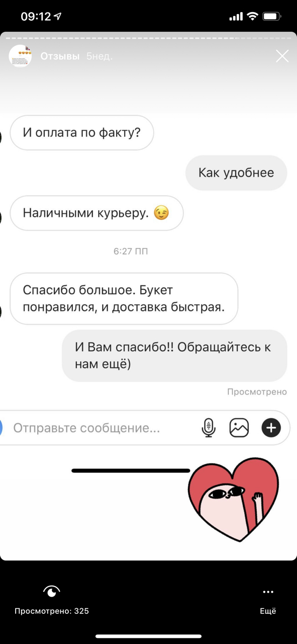Select the "Как удобнее" reply bubble
Image resolution: width=297 pixels, height=644 pixels.
tap(236, 173)
